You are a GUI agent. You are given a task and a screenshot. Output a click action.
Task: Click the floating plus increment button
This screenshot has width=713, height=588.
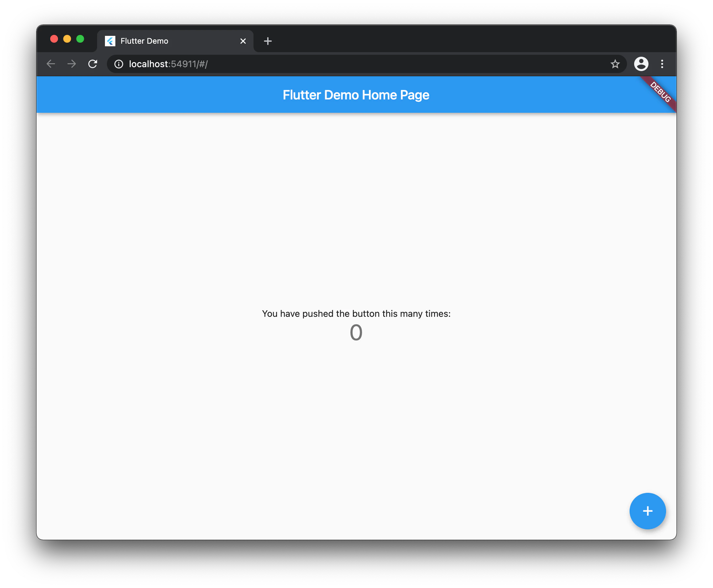(647, 511)
